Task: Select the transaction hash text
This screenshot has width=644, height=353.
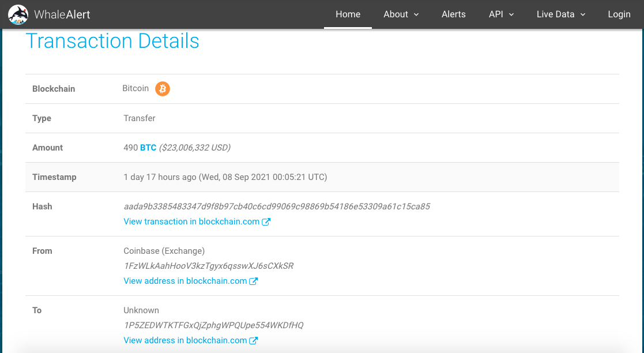Action: tap(277, 206)
